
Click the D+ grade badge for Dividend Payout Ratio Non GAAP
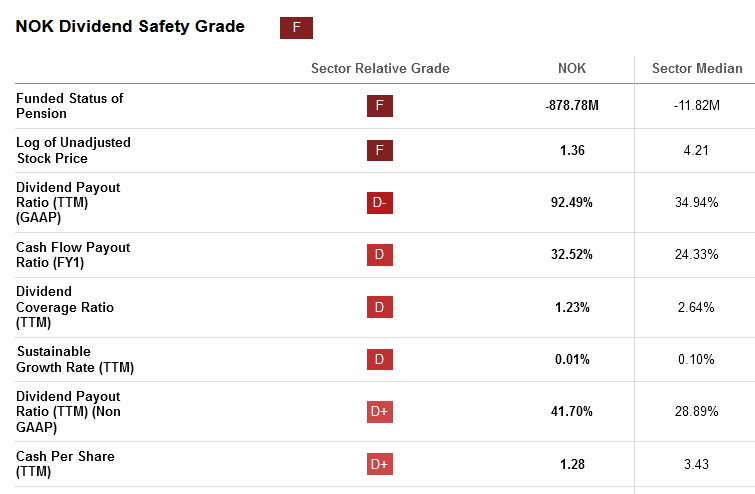click(x=379, y=412)
